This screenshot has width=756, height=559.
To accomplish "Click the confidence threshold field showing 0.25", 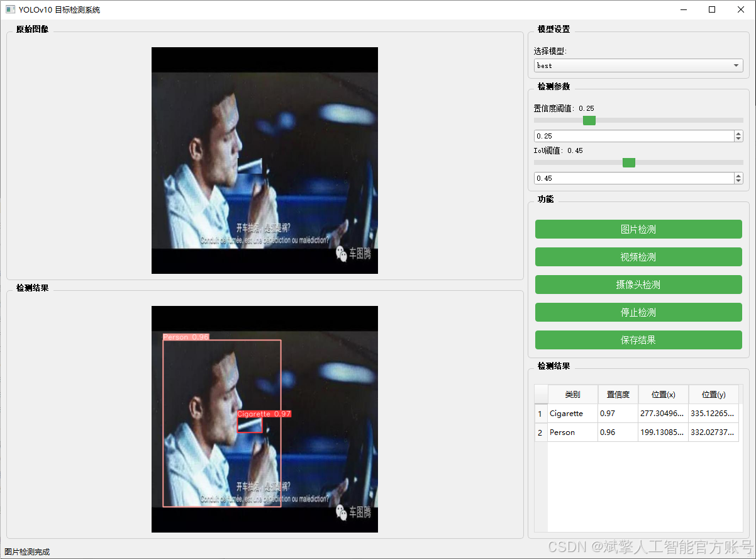I will click(633, 136).
